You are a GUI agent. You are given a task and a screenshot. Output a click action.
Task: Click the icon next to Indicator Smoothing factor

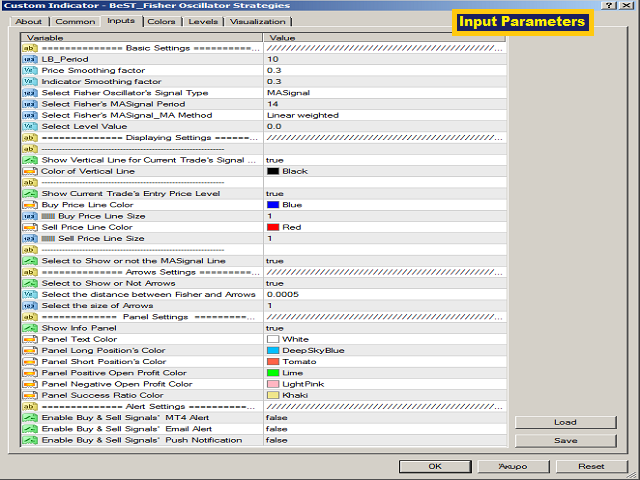pos(30,82)
